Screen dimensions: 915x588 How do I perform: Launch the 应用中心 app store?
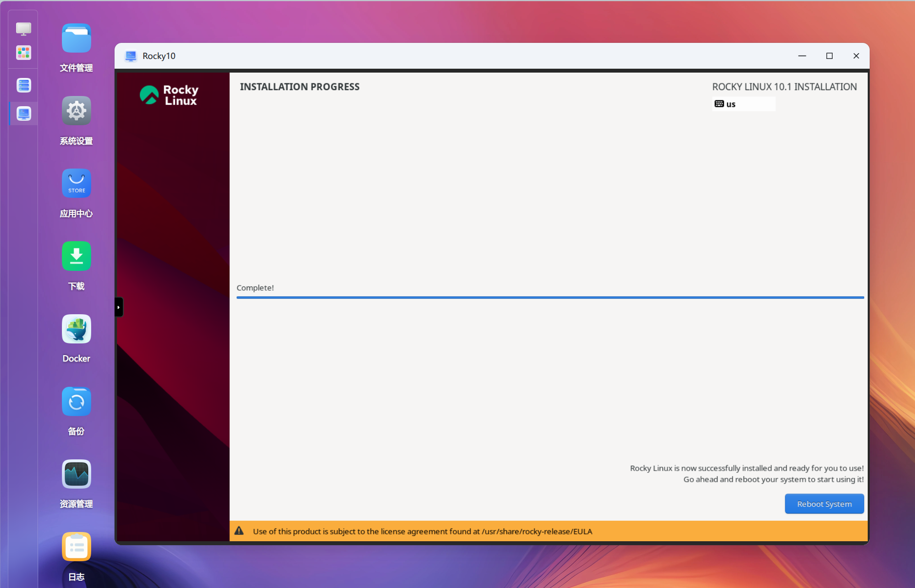click(76, 184)
